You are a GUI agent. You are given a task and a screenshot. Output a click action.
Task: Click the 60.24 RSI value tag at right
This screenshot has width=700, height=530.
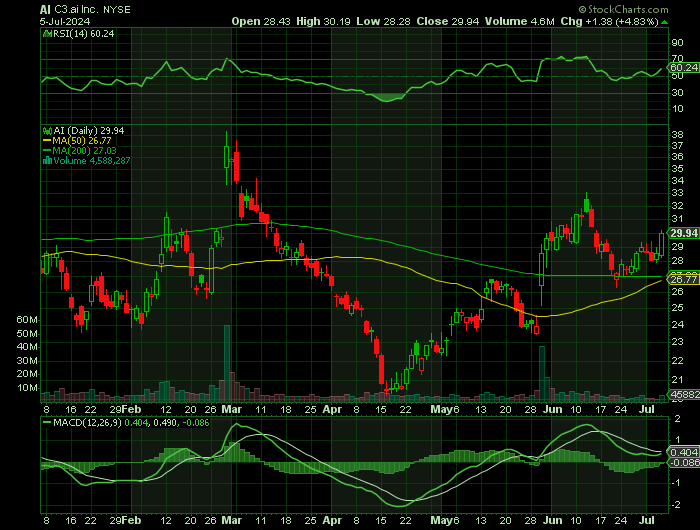683,67
